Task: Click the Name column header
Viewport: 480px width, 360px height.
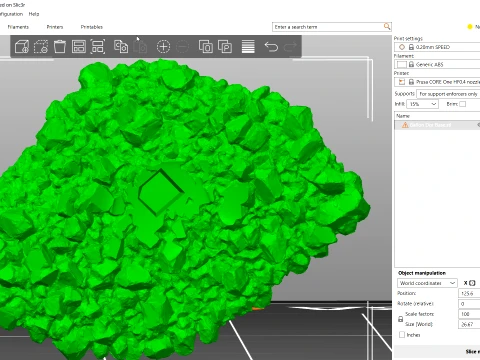Action: coord(437,116)
